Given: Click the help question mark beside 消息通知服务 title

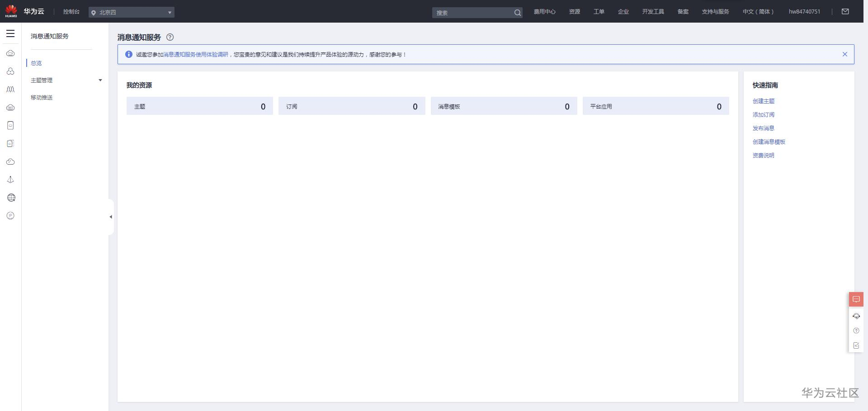Looking at the screenshot, I should point(170,37).
